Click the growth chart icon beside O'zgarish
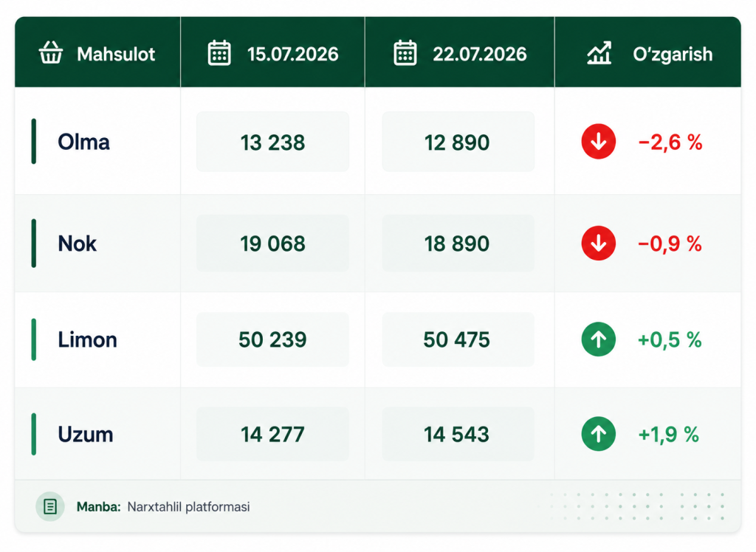 pyautogui.click(x=599, y=52)
